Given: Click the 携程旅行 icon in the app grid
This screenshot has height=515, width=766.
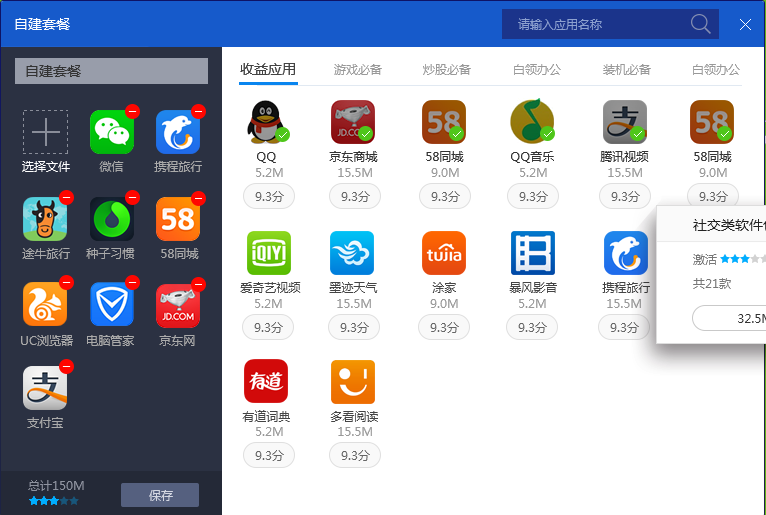Looking at the screenshot, I should click(x=626, y=253).
